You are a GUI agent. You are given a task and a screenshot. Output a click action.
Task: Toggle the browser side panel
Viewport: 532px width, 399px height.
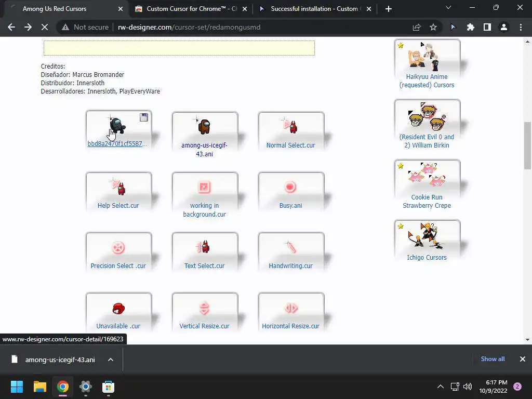(487, 27)
